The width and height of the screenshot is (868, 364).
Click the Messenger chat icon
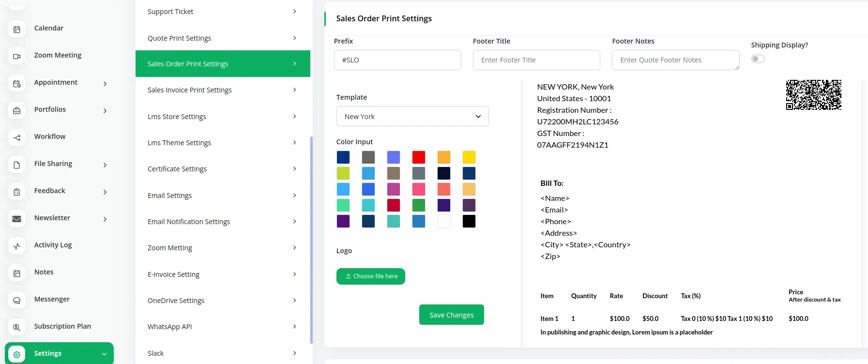tap(17, 300)
